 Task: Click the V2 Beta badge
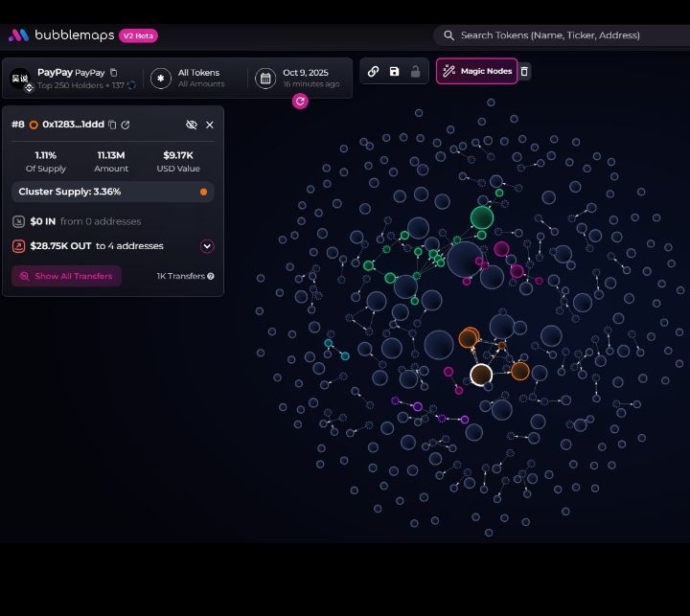click(x=138, y=35)
